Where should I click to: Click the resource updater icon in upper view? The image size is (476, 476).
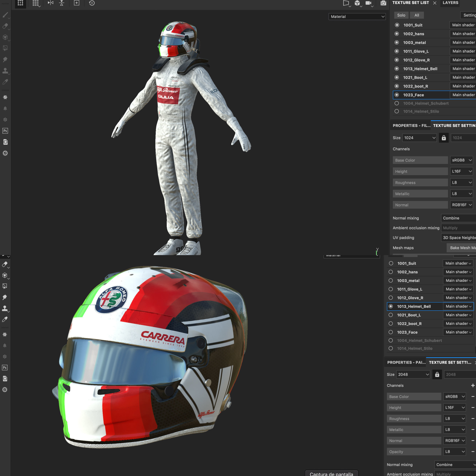pos(5,142)
